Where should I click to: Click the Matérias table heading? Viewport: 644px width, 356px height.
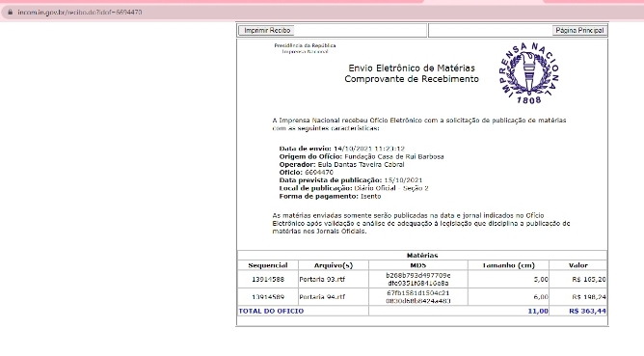(x=422, y=256)
